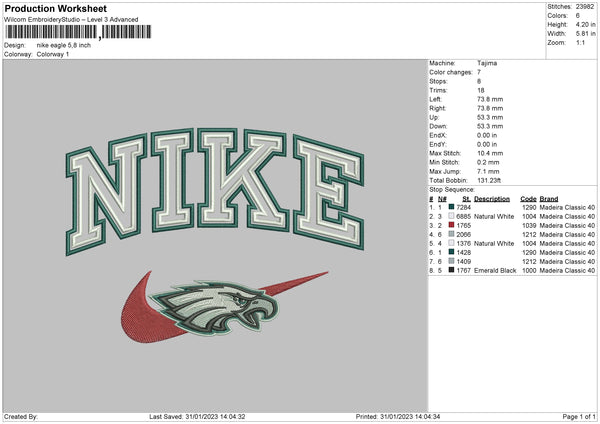Viewport: 600px width, 424px height.
Task: Click 'Natural White' in the 1376 row
Action: 494,243
